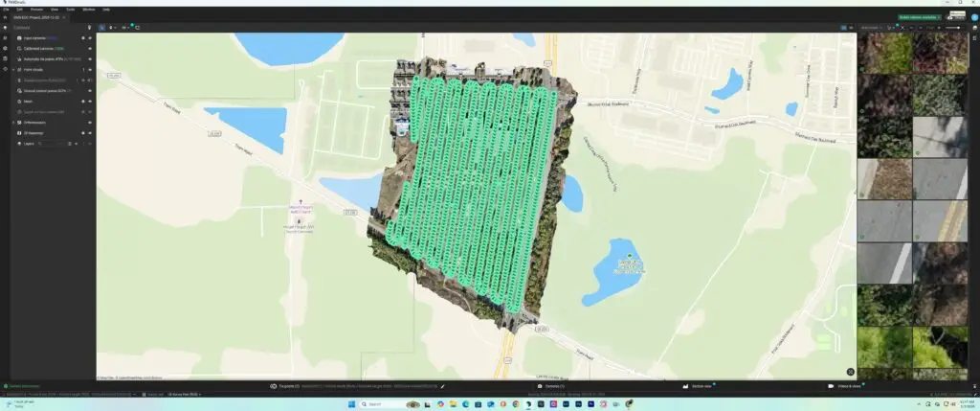Hide the Orthomosaics layer with eye icon

[90, 123]
